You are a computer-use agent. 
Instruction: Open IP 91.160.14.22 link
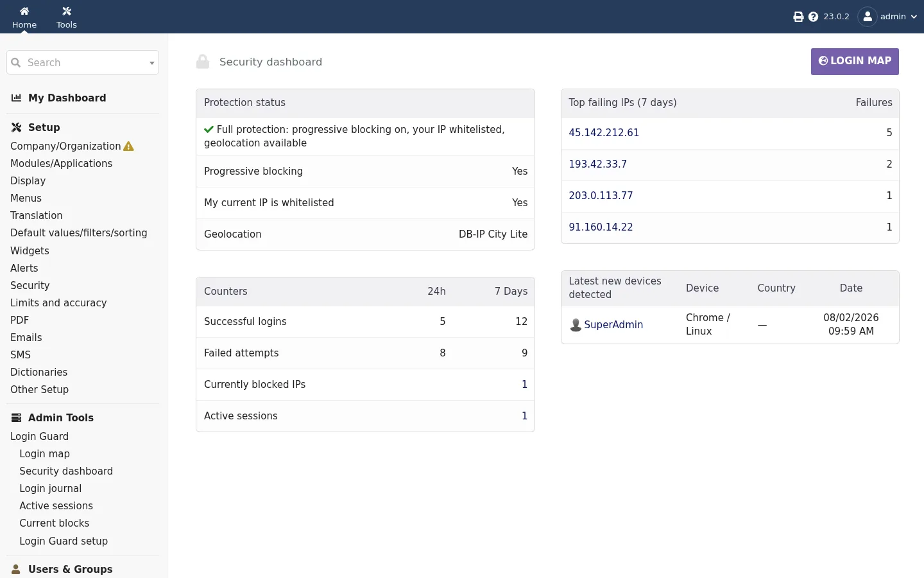601,227
